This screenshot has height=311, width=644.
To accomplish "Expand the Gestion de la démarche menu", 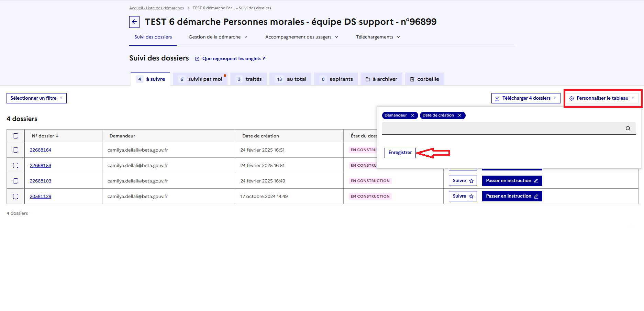I will click(218, 37).
